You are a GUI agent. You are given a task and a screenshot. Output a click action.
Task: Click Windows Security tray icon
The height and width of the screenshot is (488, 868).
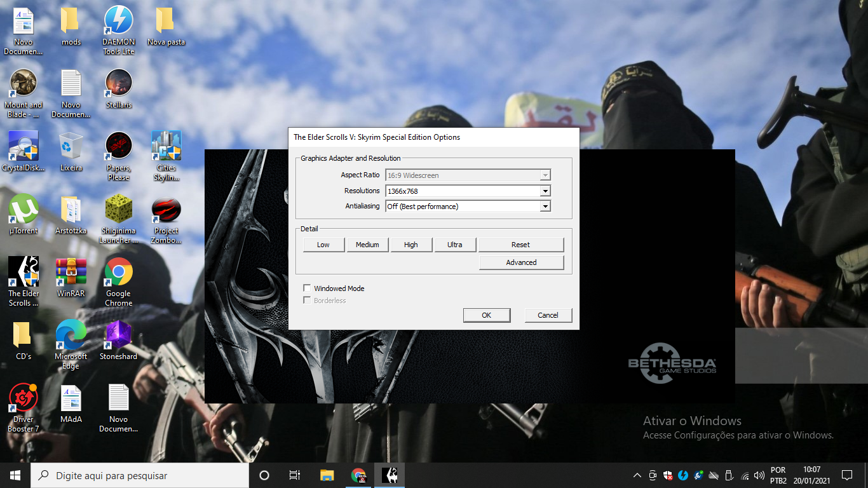(668, 475)
